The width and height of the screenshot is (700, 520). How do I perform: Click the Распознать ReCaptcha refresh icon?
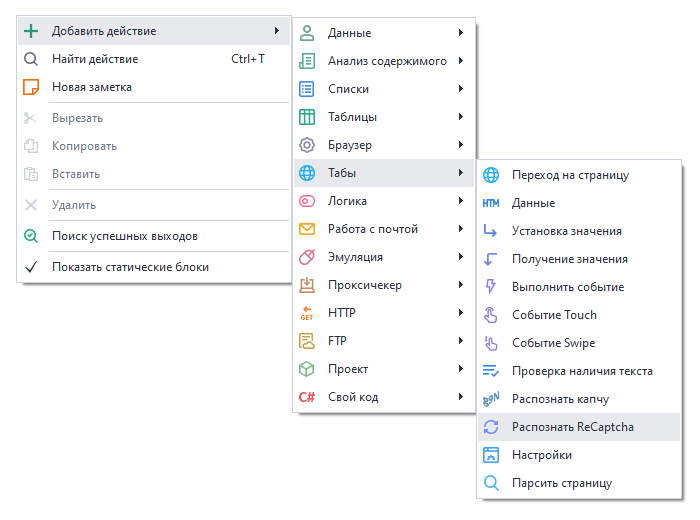click(491, 427)
